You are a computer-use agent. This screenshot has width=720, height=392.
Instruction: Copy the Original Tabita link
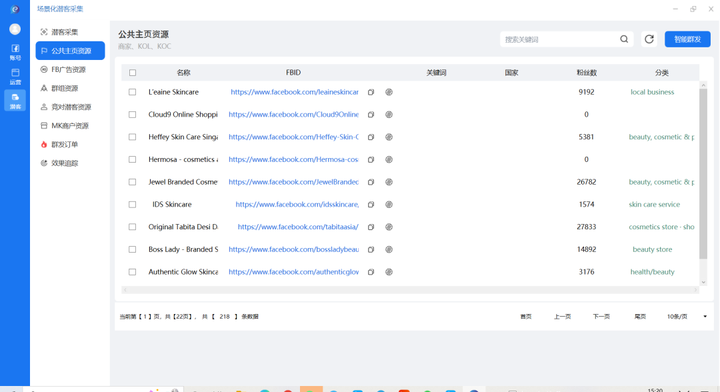point(371,227)
